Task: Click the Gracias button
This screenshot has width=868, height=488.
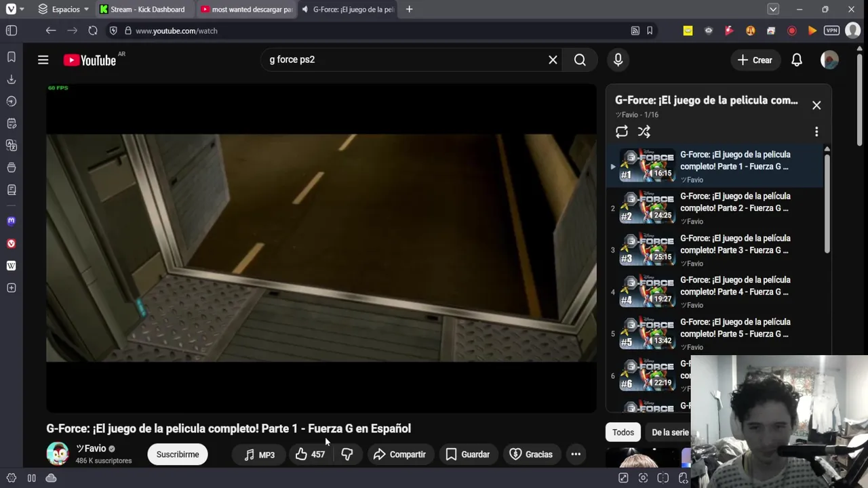Action: (x=531, y=454)
